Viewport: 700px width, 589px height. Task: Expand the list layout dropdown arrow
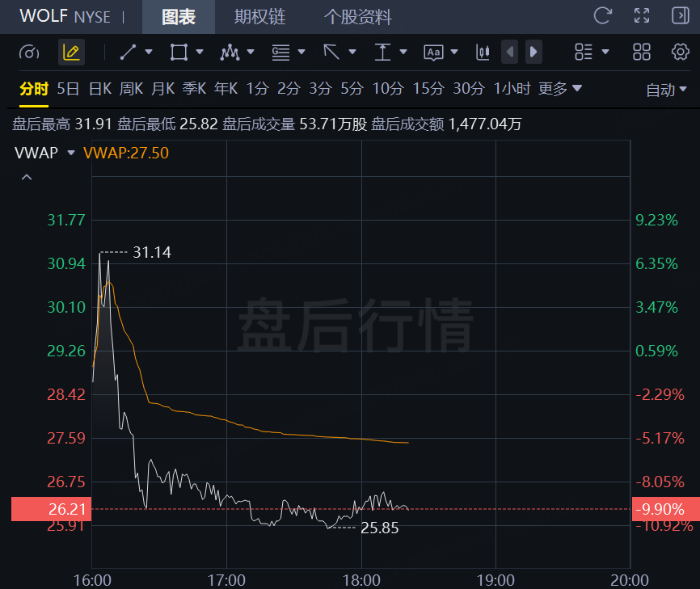(605, 53)
